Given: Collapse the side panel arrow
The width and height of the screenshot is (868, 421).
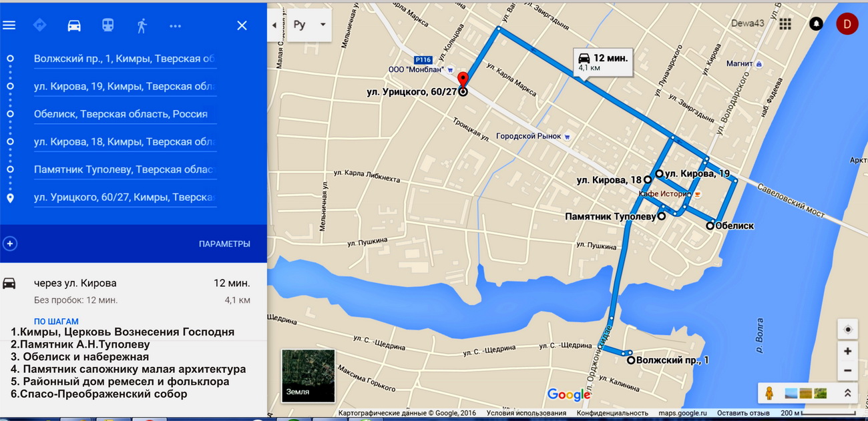Looking at the screenshot, I should point(274,25).
